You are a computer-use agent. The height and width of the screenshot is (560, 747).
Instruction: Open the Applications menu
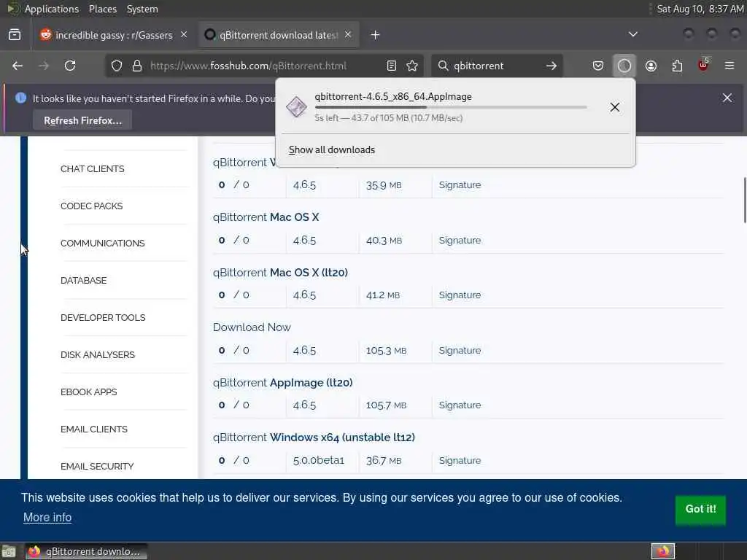click(52, 9)
